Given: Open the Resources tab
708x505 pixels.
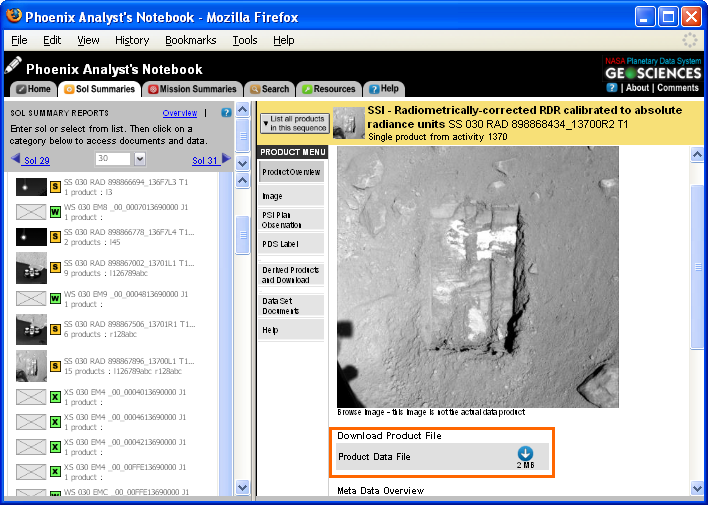Looking at the screenshot, I should [x=329, y=89].
